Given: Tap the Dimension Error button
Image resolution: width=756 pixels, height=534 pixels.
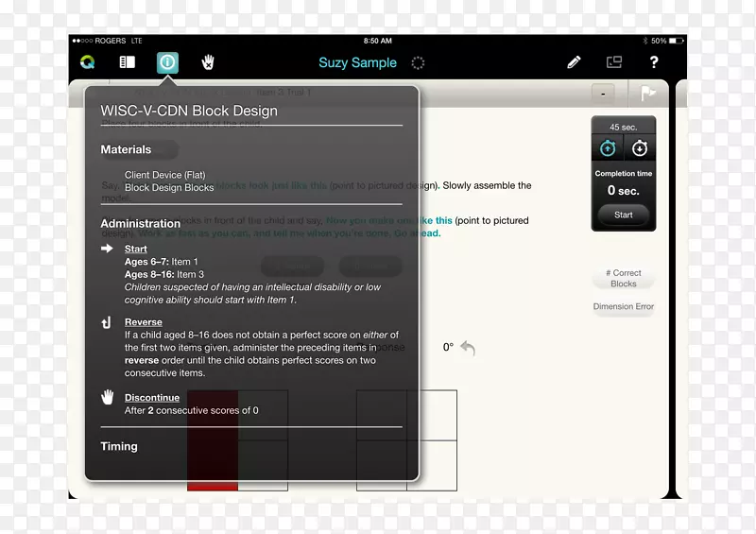Looking at the screenshot, I should tap(624, 307).
